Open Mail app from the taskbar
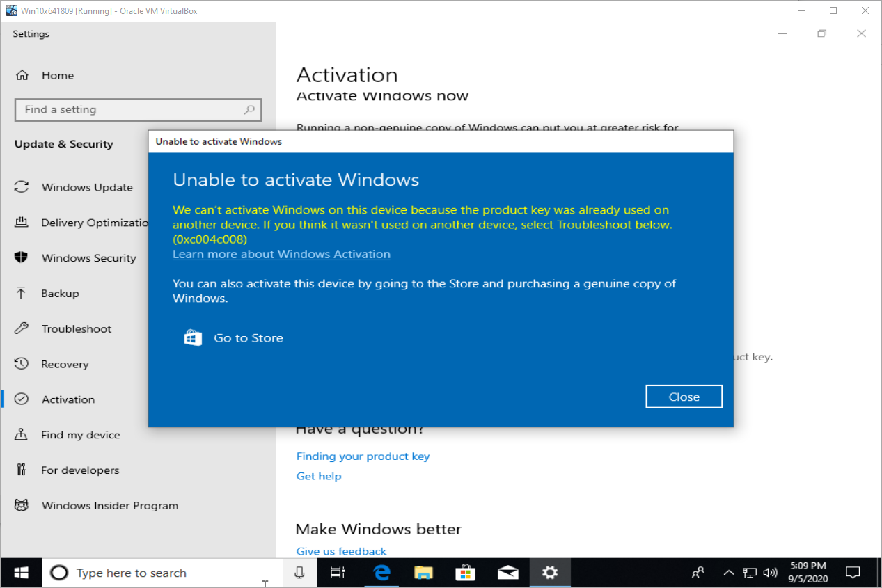Image resolution: width=882 pixels, height=588 pixels. coord(507,573)
